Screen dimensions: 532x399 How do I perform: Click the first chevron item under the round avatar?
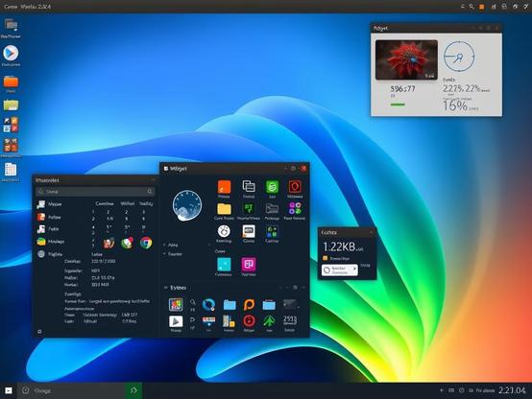(x=171, y=245)
